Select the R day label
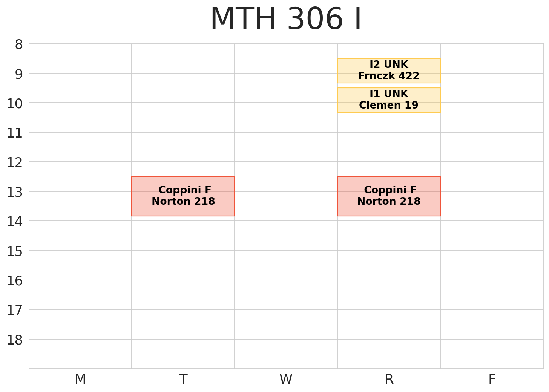549x392 pixels. coord(389,379)
